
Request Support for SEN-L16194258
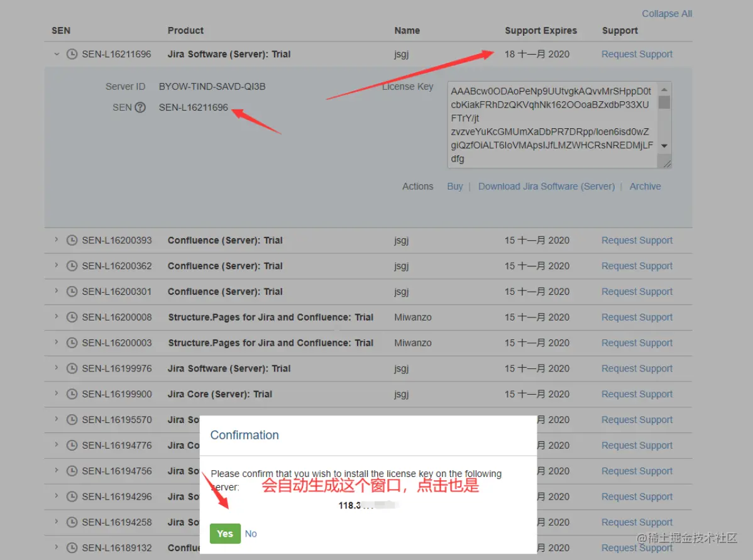pyautogui.click(x=637, y=522)
